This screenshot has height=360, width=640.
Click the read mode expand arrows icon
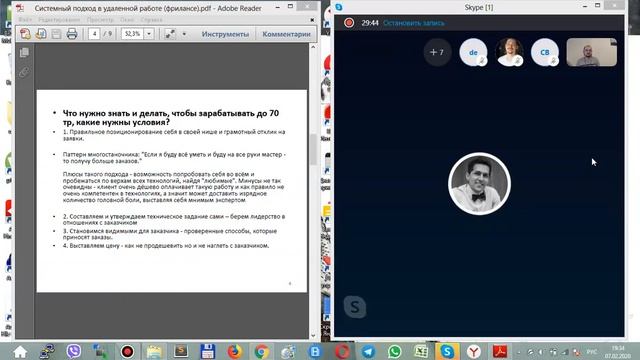[170, 34]
